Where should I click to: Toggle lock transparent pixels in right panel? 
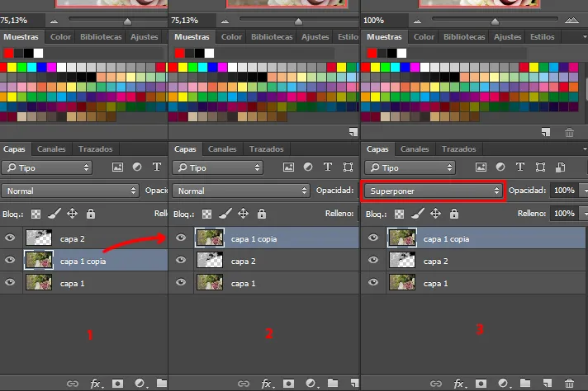(400, 214)
